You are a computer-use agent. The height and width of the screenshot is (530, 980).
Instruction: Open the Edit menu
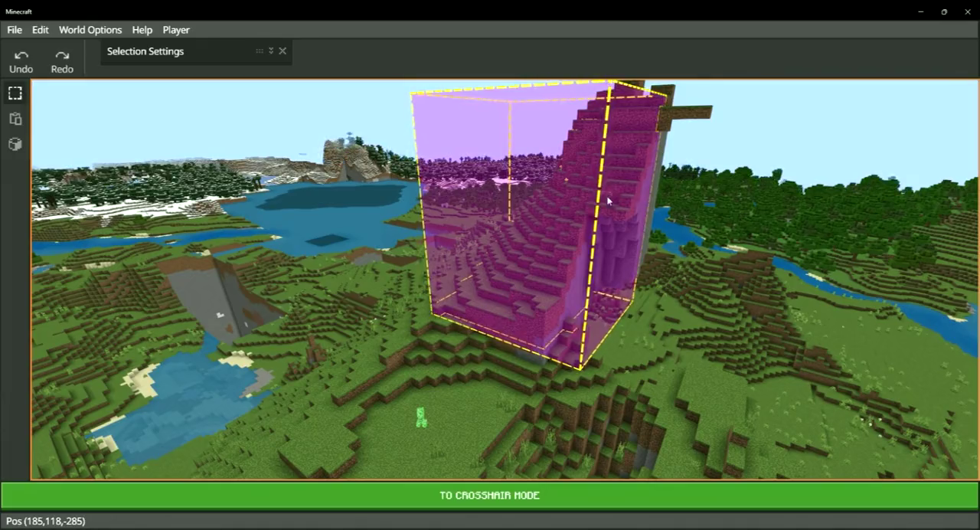pos(41,30)
